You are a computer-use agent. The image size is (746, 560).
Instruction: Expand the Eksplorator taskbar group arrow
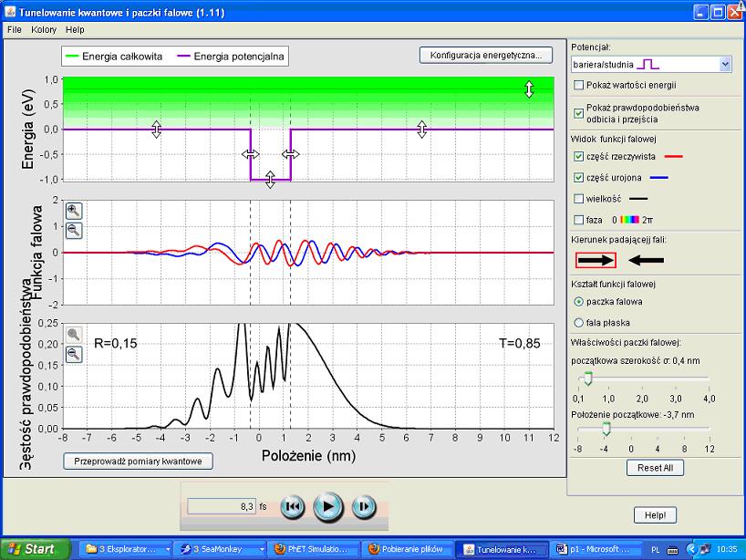point(168,550)
